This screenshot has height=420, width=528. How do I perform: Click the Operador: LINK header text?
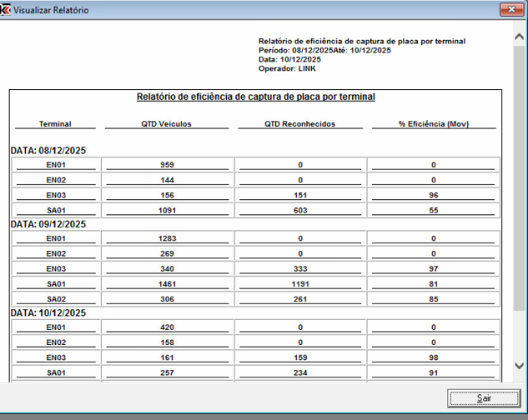pyautogui.click(x=289, y=68)
